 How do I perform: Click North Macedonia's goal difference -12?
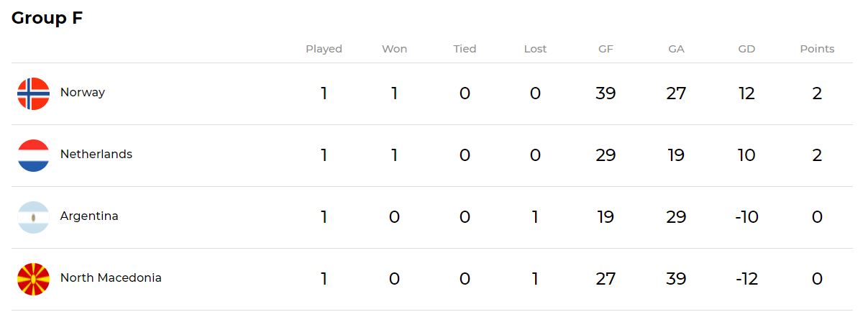coord(746,279)
